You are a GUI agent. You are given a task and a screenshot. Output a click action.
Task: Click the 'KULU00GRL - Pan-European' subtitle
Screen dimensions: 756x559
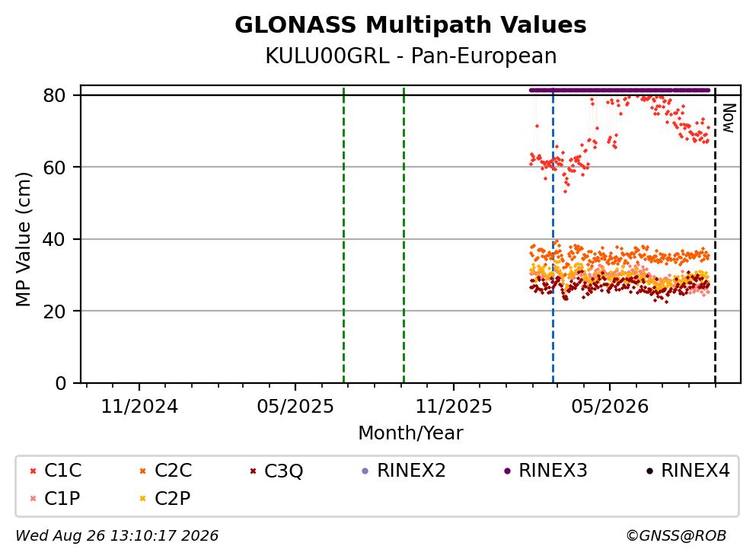(411, 56)
